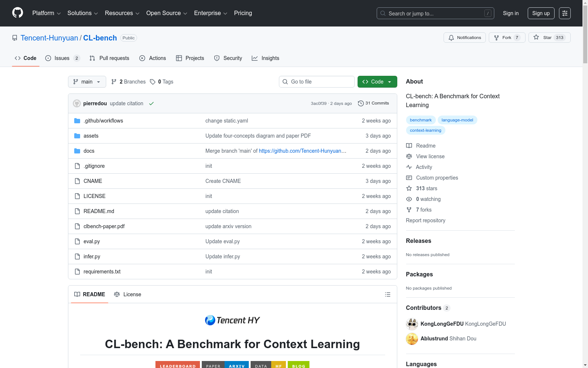The image size is (588, 368).
Task: Open the README outline icon
Action: (x=388, y=294)
